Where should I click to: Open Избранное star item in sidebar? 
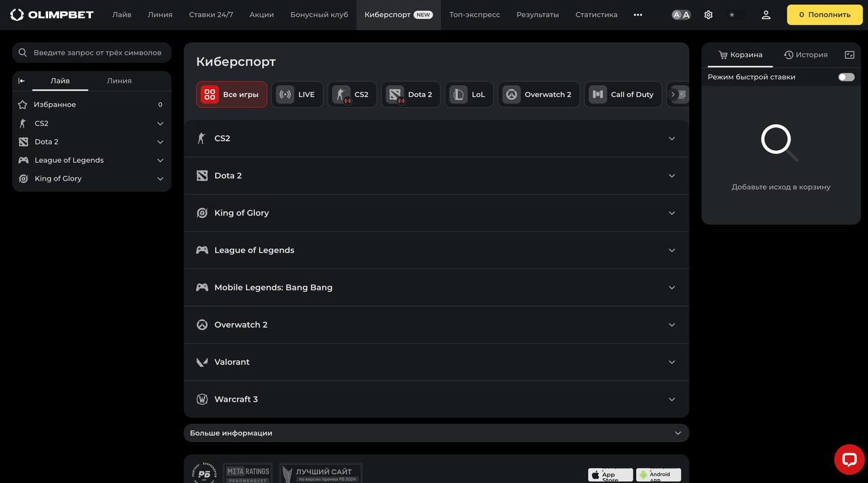(22, 104)
